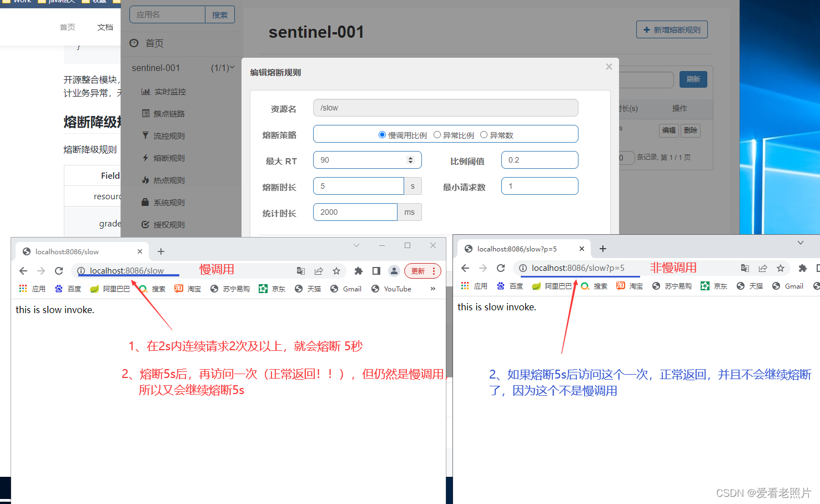Select the 异常比例 strategy radio button
This screenshot has height=504, width=820.
[437, 135]
